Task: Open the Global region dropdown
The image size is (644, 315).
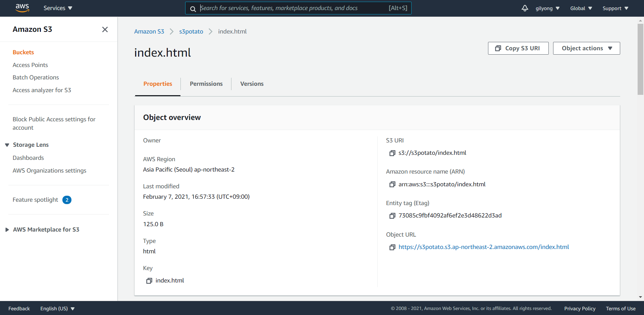Action: 581,8
